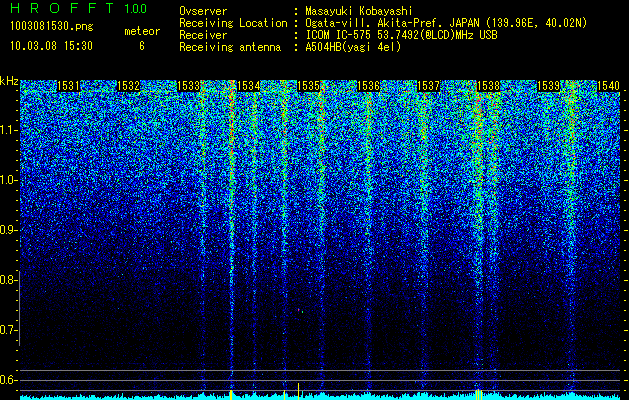Click the small red dot in the spectrogram
629x400 pixels.
pyautogui.click(x=298, y=310)
